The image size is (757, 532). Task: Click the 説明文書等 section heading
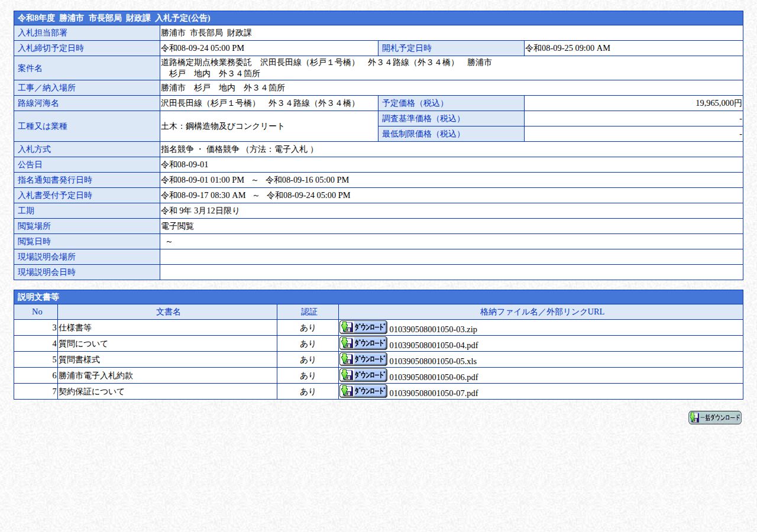pos(378,297)
